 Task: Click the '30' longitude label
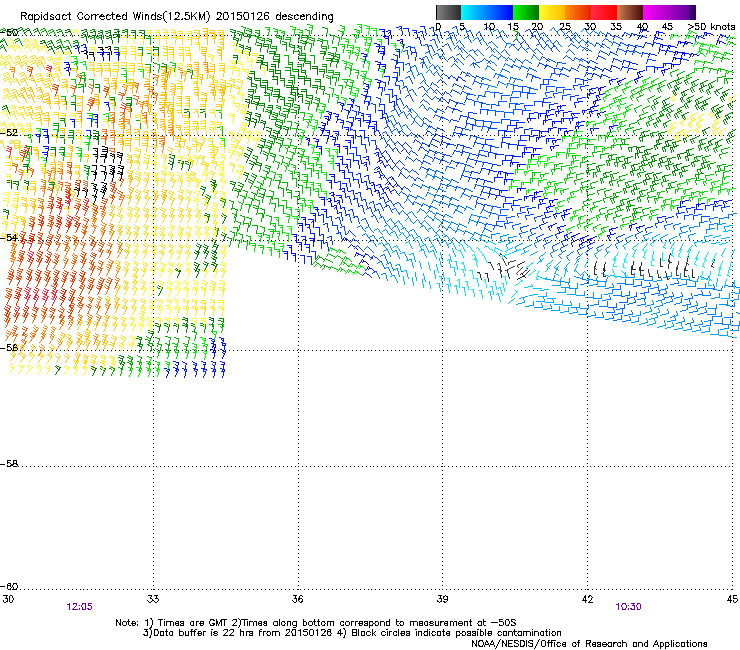point(8,599)
